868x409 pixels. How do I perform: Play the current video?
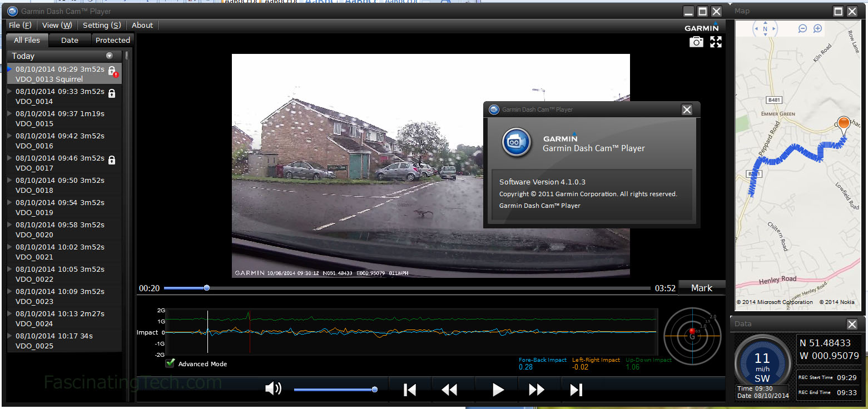click(498, 390)
